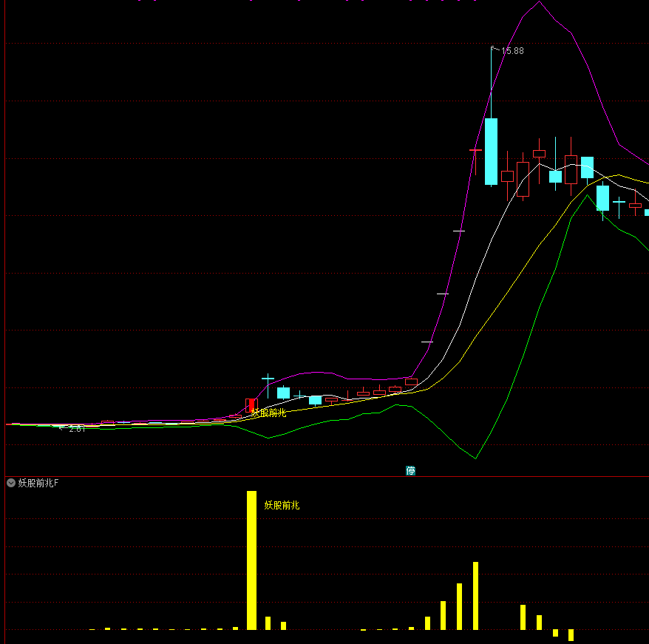Select the tallest yellow indicator bar

pos(251,560)
